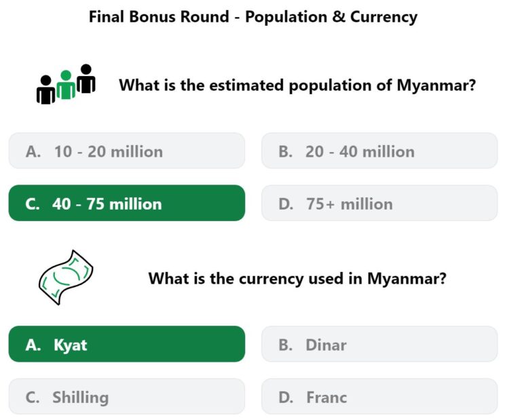Select answer A. 10 - 20 million
The width and height of the screenshot is (509, 420).
pos(127,151)
